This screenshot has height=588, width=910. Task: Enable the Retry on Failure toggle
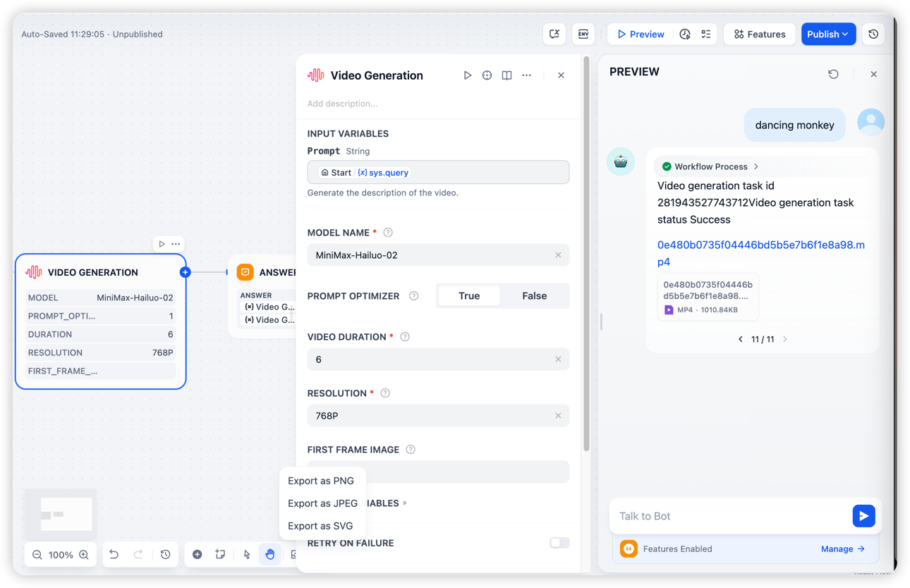559,543
